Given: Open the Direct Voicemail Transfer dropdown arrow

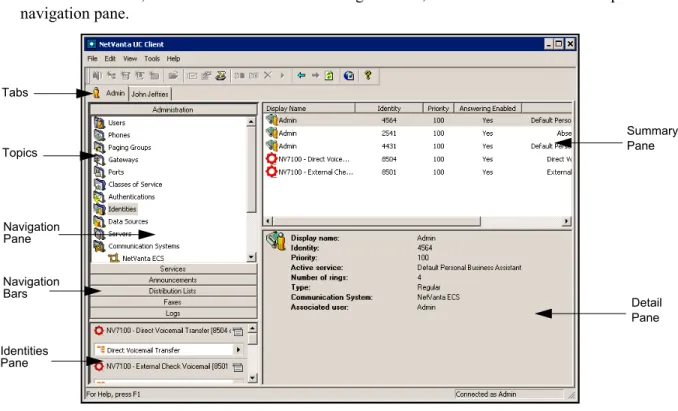Looking at the screenshot, I should (x=238, y=350).
